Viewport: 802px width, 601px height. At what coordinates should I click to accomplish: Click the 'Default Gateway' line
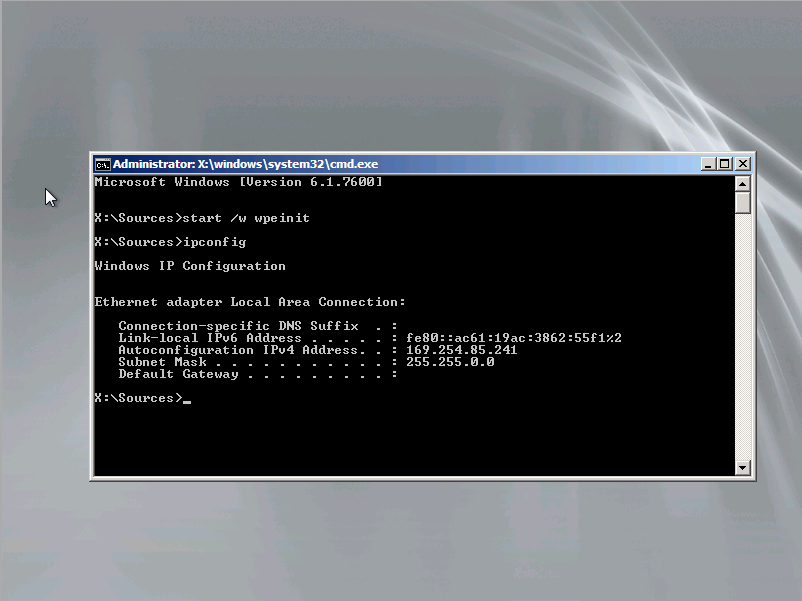coord(258,374)
